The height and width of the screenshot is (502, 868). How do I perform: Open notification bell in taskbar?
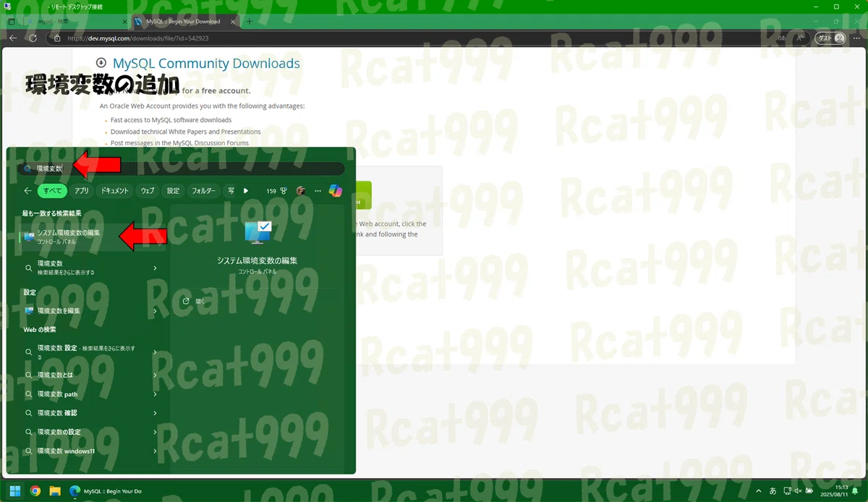click(x=856, y=491)
